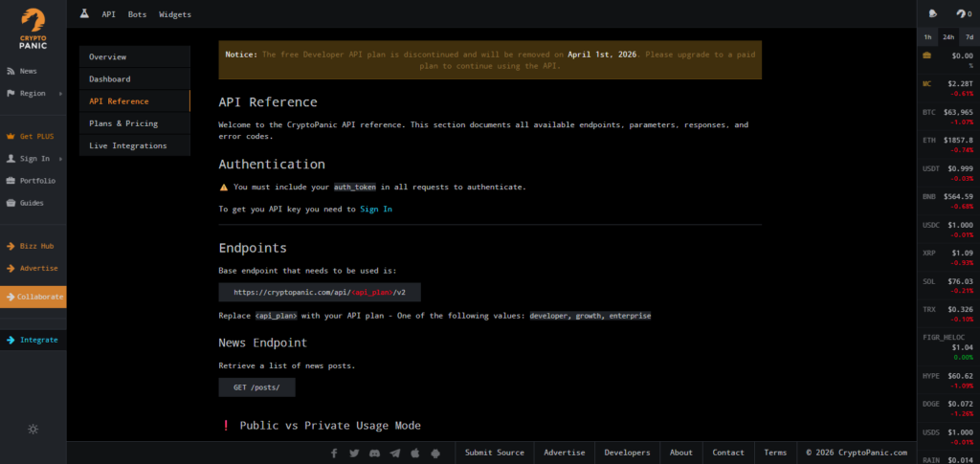This screenshot has height=464, width=980.
Task: Click the XRP $1.09 ticker row
Action: pos(948,258)
